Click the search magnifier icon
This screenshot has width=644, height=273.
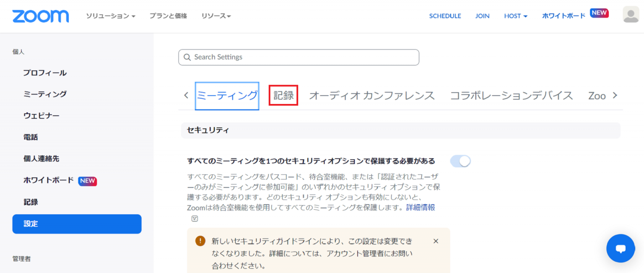click(x=187, y=57)
